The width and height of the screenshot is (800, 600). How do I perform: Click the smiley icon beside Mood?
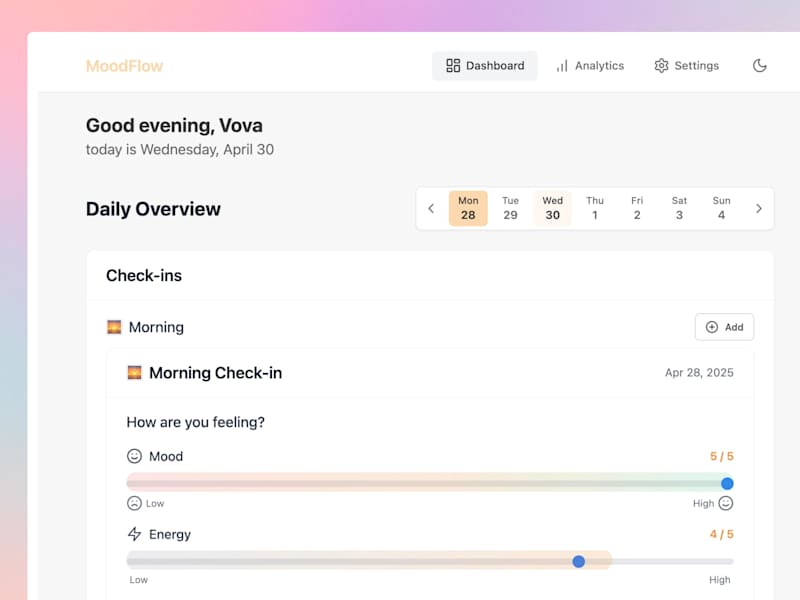point(134,456)
